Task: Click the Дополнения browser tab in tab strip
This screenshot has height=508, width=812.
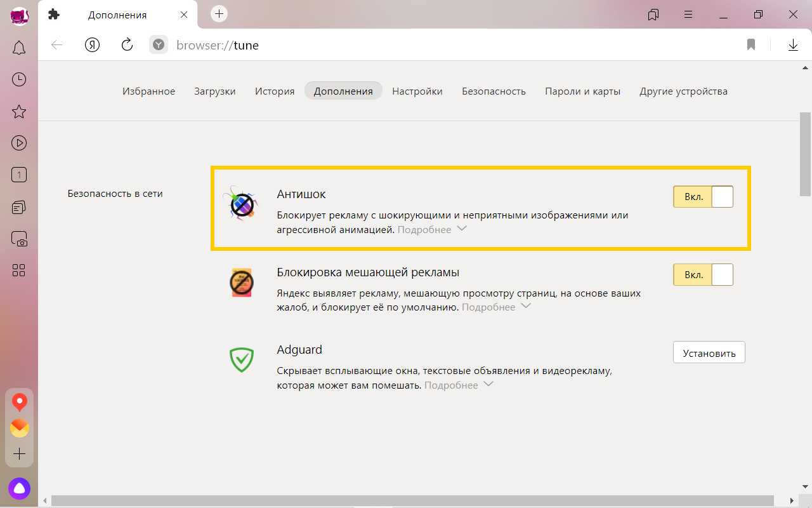Action: tap(117, 15)
